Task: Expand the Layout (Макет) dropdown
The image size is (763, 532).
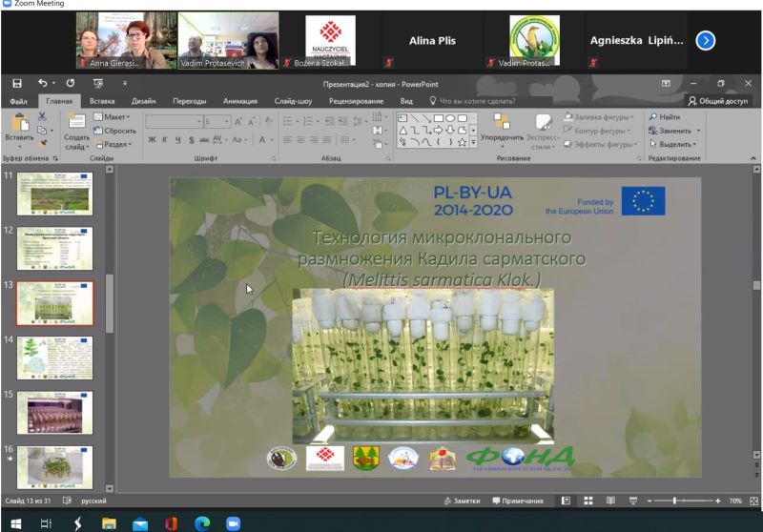Action: (x=114, y=116)
